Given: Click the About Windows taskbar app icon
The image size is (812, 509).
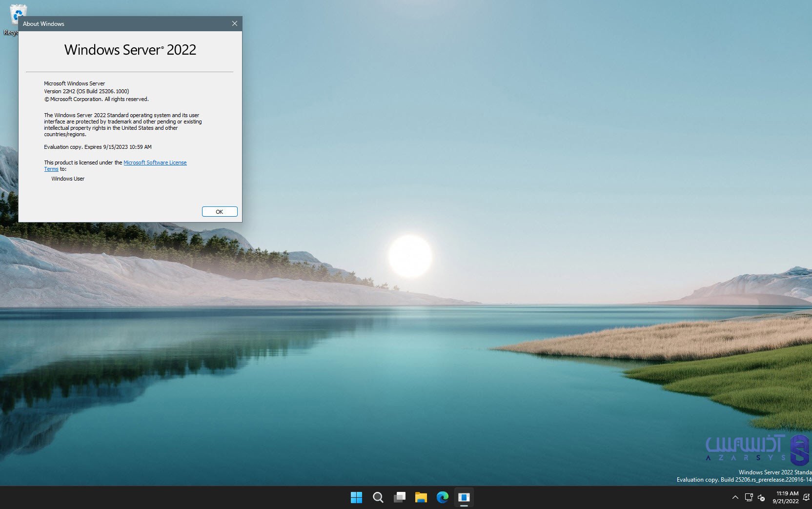Looking at the screenshot, I should point(464,497).
